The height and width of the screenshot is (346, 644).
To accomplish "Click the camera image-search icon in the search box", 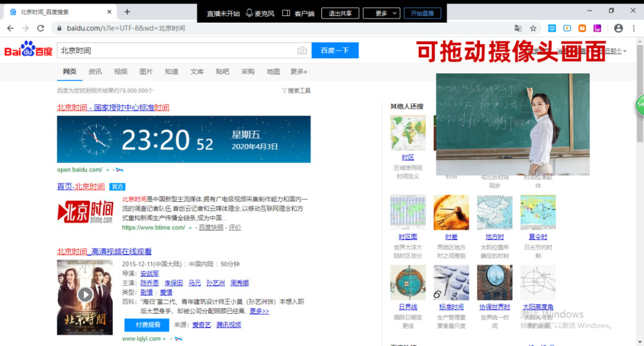I will coord(302,51).
